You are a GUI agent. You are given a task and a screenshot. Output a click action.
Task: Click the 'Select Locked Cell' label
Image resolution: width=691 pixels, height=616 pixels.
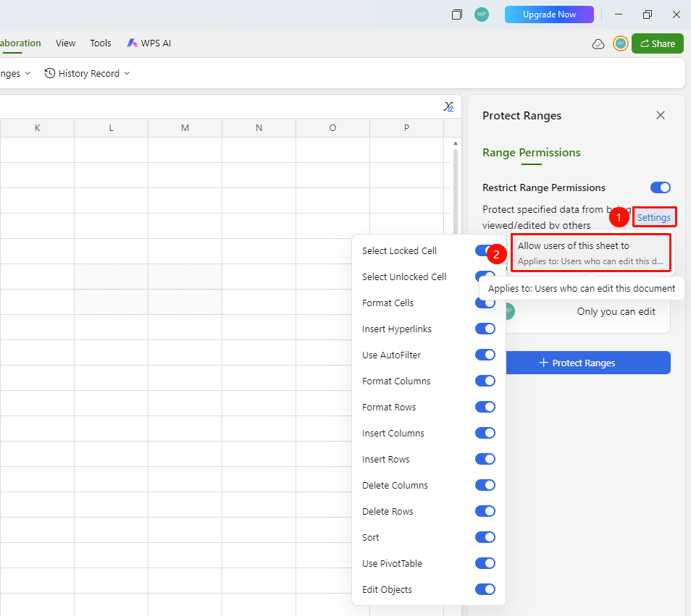(x=399, y=251)
